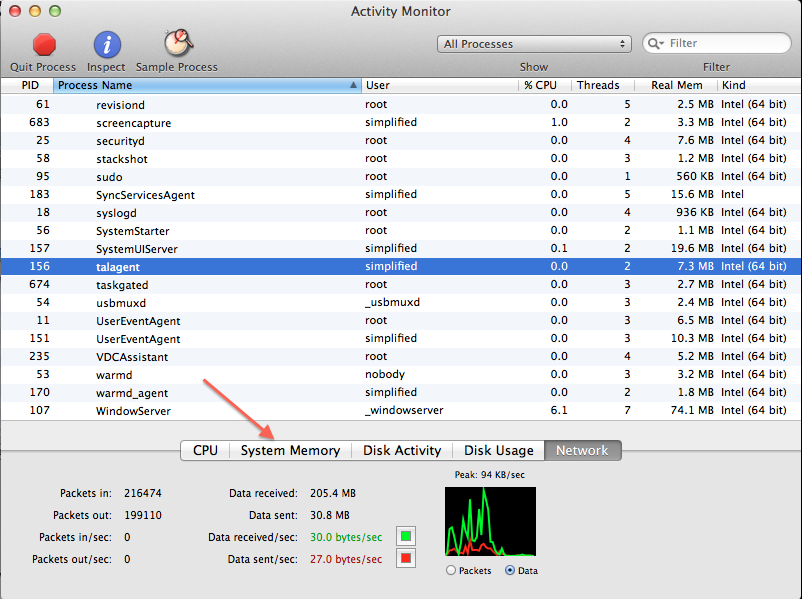Open the All Processes dropdown
802x599 pixels.
[534, 43]
